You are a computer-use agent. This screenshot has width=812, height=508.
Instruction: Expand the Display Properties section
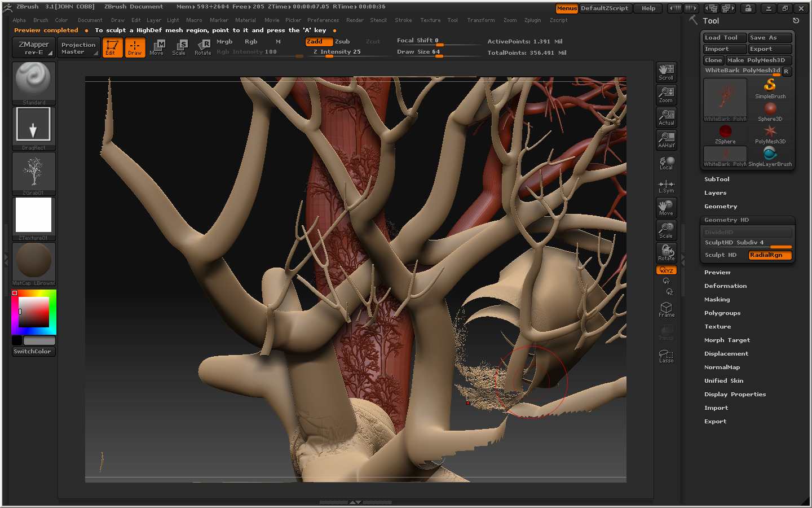coord(735,395)
